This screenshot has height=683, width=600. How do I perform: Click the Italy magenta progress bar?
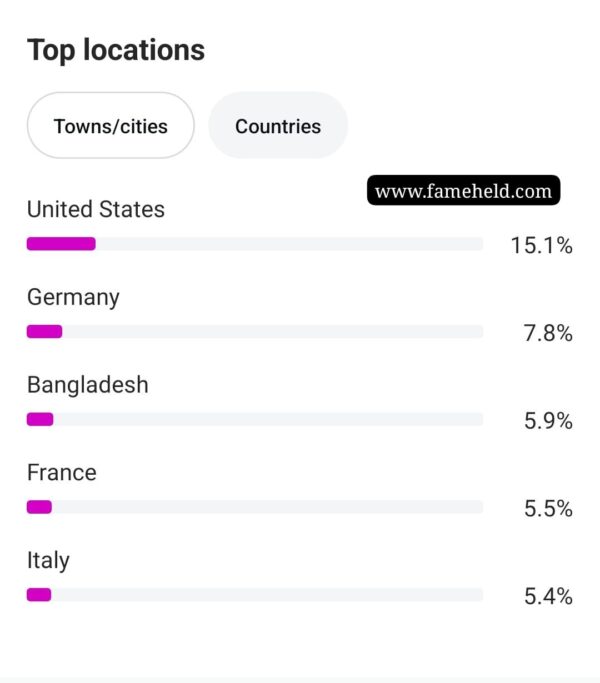pos(39,595)
